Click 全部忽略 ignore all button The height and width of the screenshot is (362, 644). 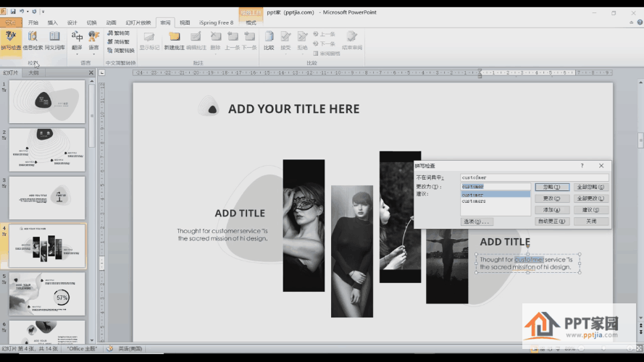click(590, 187)
